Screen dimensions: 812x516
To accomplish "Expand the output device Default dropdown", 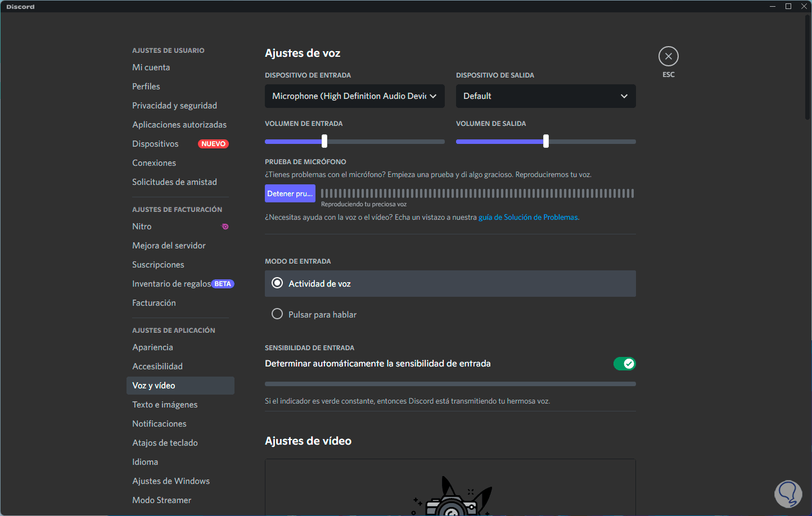I will [x=545, y=96].
